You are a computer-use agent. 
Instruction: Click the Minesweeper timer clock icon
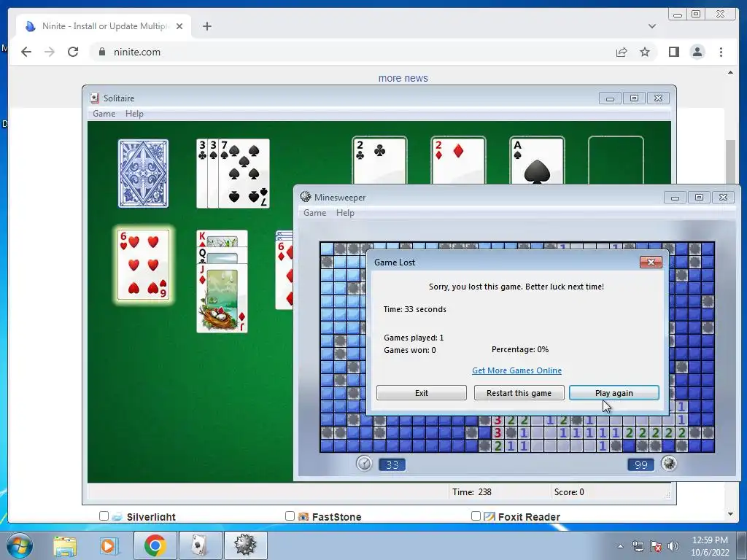pyautogui.click(x=364, y=463)
